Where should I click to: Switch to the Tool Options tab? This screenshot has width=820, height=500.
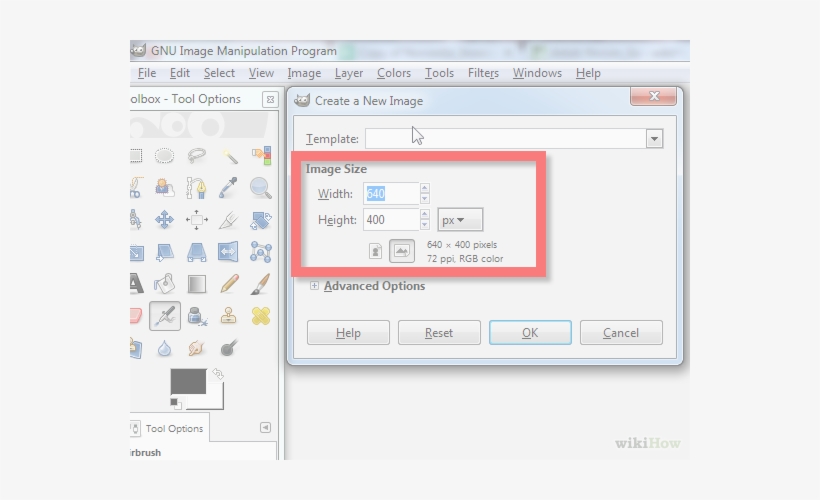168,428
